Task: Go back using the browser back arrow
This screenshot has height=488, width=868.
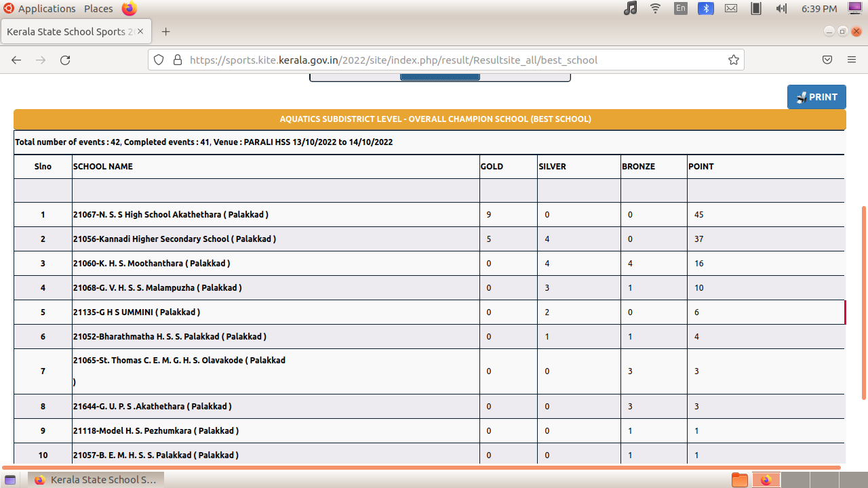Action: tap(16, 60)
